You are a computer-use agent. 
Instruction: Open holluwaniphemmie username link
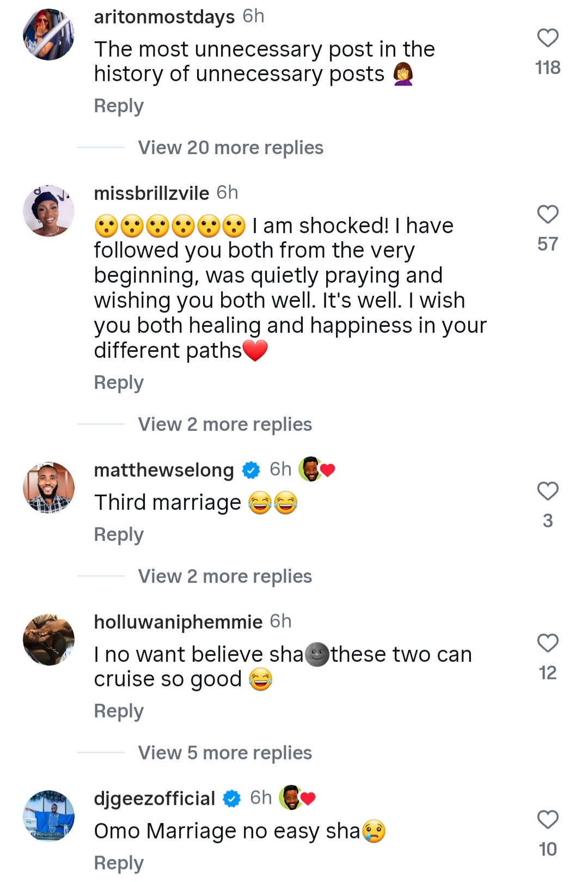pyautogui.click(x=178, y=622)
